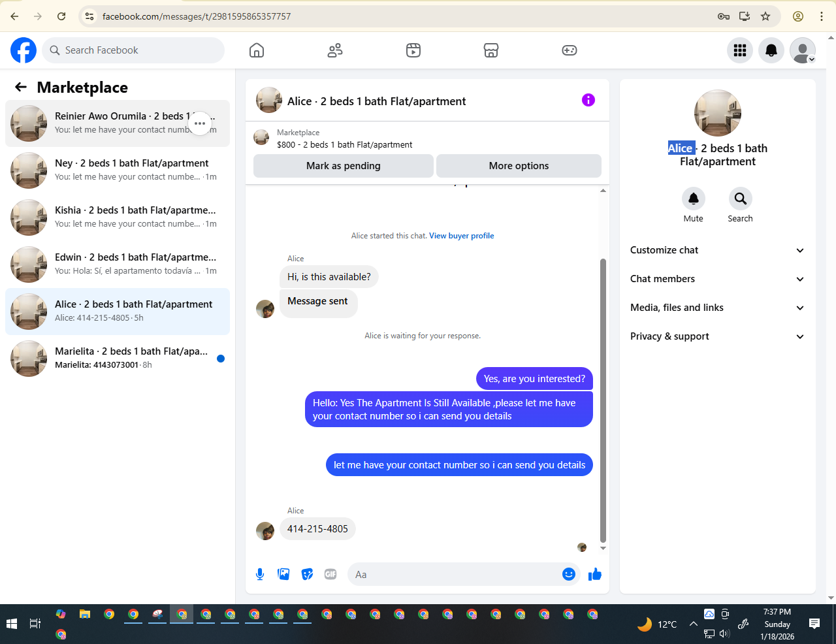836x644 pixels.
Task: Open the Home tab icon
Action: coord(257,50)
